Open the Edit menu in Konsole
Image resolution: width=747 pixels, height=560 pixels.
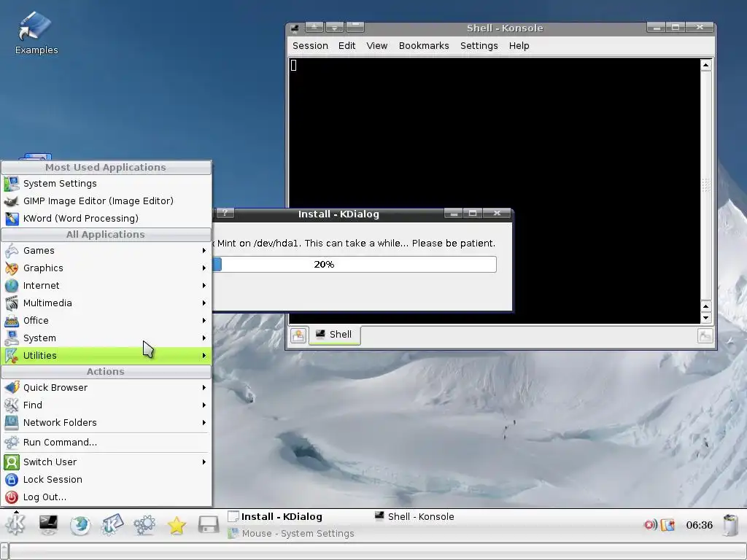pos(347,46)
